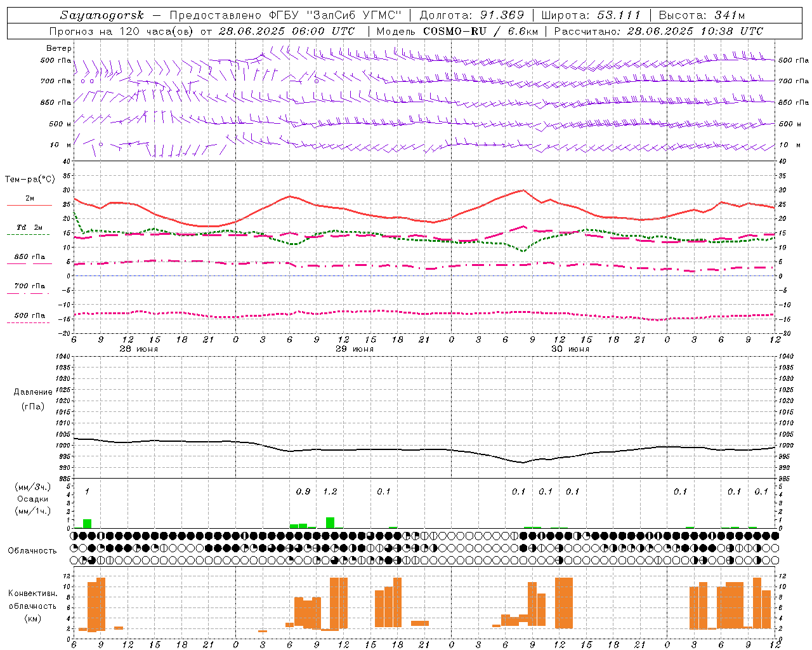Image resolution: width=812 pixels, height=650 pixels.
Task: Click "Рассчитано: 28.06.2025 10:38 UTC" text
Action: click(x=658, y=31)
